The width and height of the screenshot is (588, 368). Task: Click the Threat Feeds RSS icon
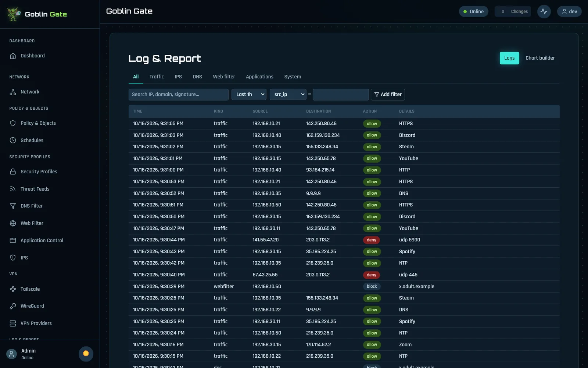coord(13,189)
